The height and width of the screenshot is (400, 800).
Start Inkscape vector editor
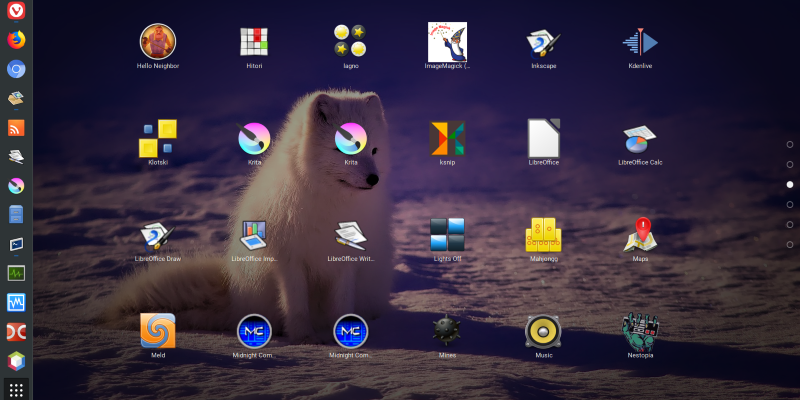click(x=543, y=41)
